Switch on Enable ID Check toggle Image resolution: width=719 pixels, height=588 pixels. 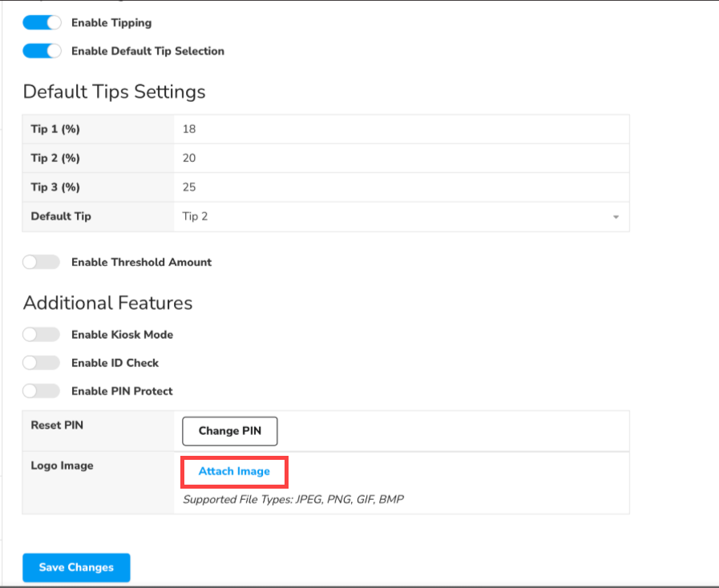pos(42,363)
